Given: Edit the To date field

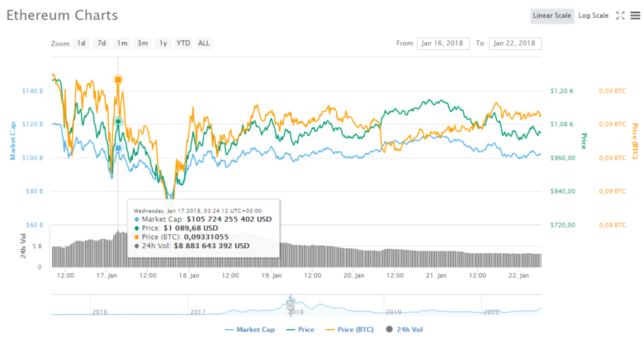Looking at the screenshot, I should pos(515,43).
